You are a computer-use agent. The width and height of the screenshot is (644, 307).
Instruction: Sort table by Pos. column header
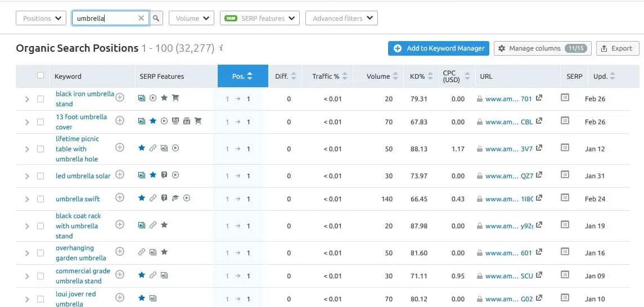(242, 76)
